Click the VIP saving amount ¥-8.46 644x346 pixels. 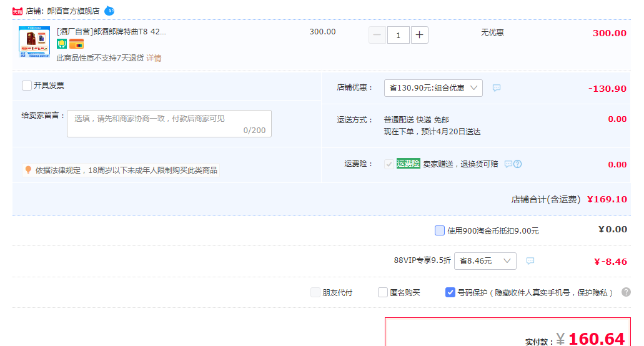(610, 262)
